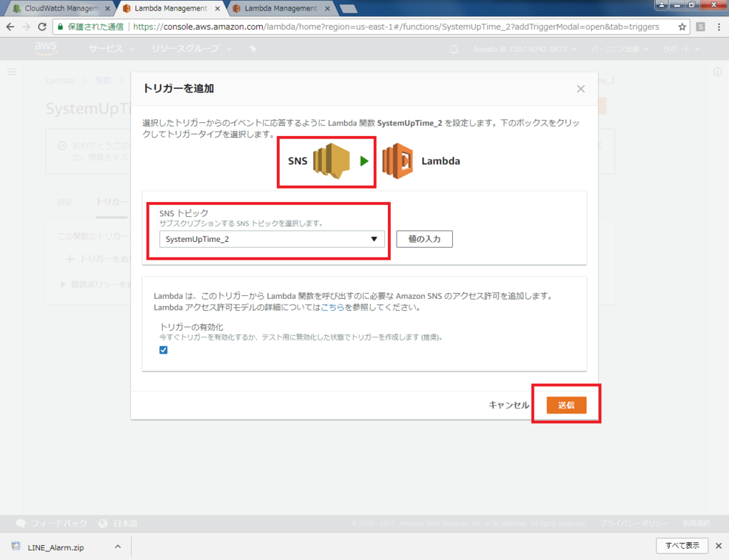Open a new browser tab
This screenshot has width=729, height=560.
tap(348, 9)
